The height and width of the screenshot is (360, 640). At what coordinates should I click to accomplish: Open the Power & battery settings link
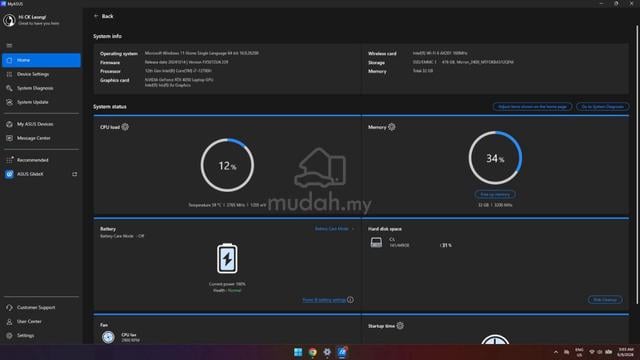click(x=324, y=300)
